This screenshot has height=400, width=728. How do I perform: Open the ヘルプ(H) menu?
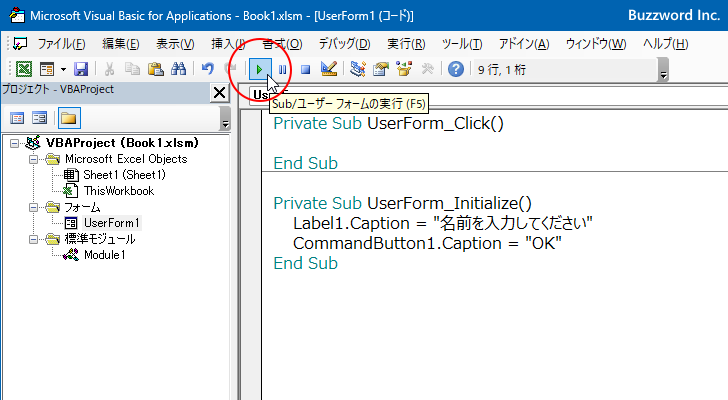click(665, 44)
